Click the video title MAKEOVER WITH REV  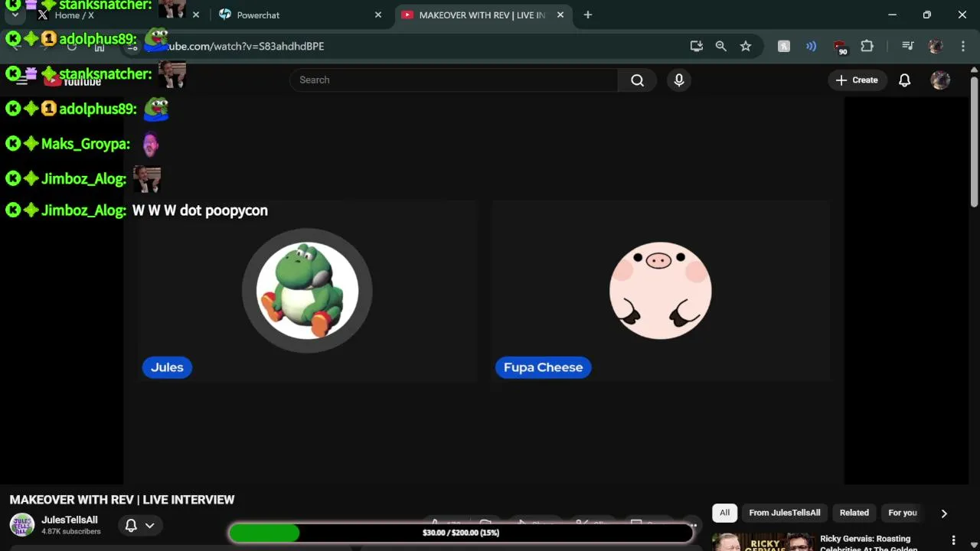[x=122, y=500]
